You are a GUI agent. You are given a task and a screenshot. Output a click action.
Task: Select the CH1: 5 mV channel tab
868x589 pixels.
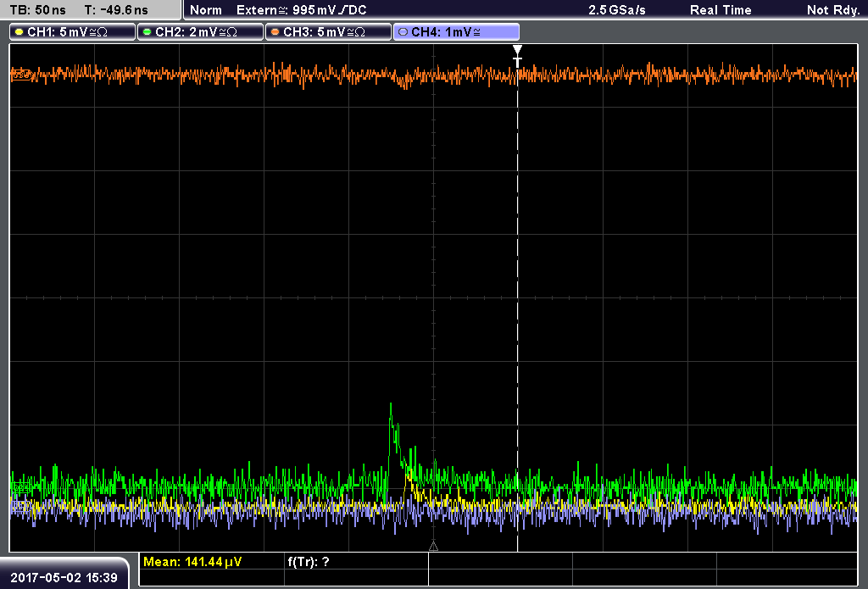pyautogui.click(x=73, y=32)
